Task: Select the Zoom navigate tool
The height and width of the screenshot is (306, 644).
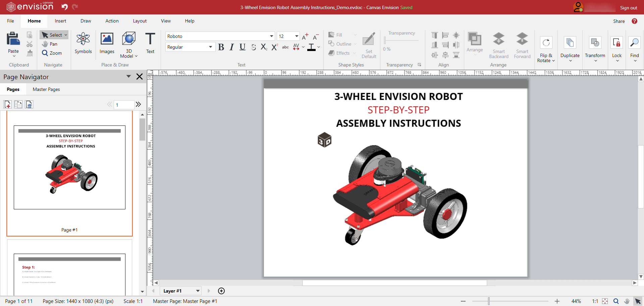Action: (x=52, y=53)
